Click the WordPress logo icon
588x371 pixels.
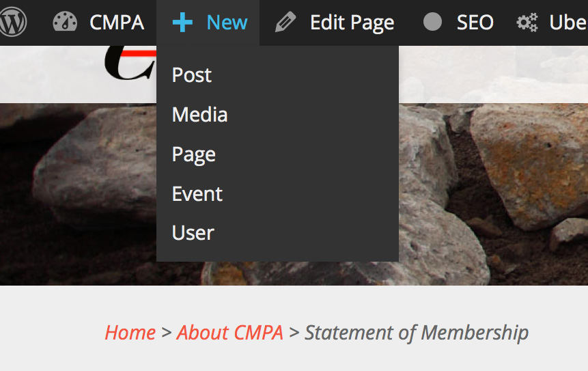click(x=12, y=23)
